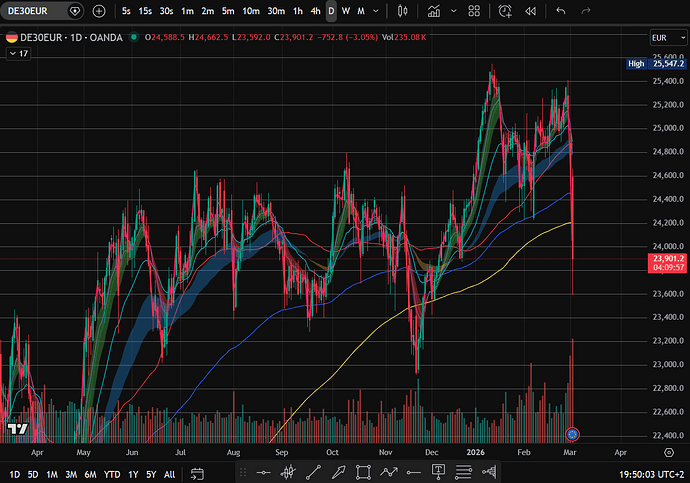Switch to W weekly interval
This screenshot has height=483, width=690.
point(346,11)
